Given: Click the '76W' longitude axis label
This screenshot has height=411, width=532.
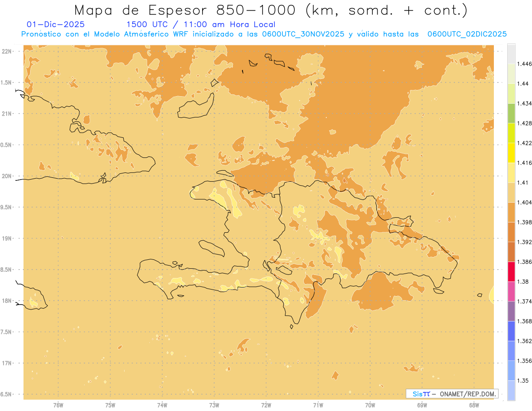Looking at the screenshot, I should coord(58,405).
